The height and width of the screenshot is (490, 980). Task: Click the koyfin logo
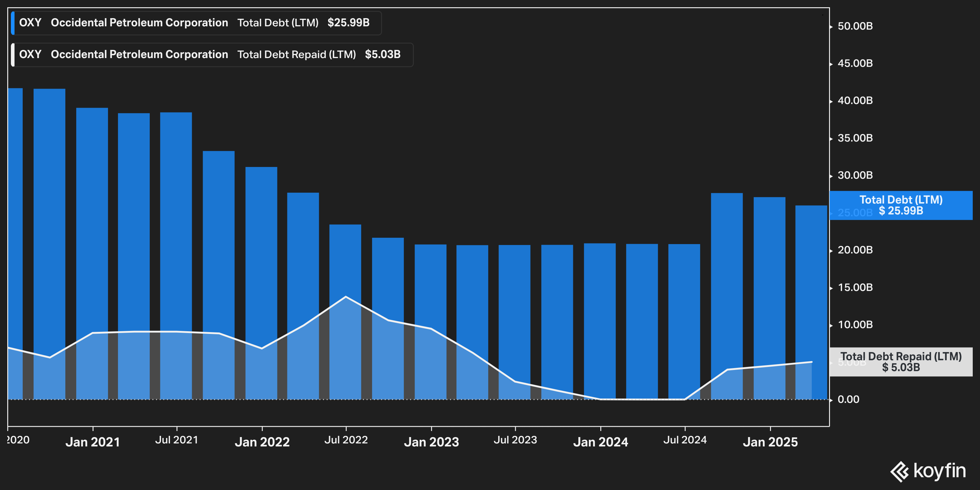click(x=928, y=471)
